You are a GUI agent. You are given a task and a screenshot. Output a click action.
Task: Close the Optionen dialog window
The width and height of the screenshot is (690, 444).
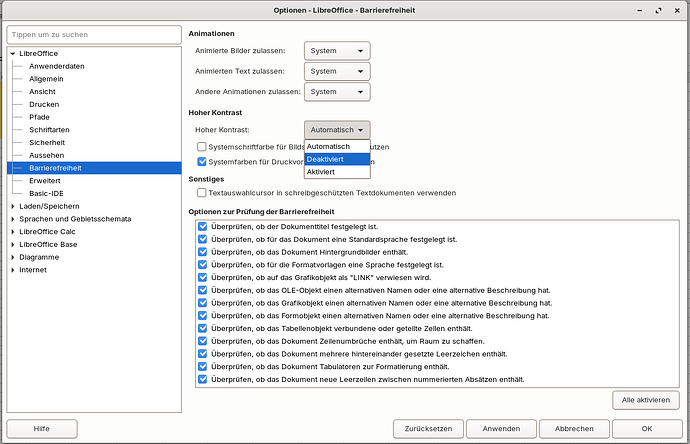[x=677, y=10]
